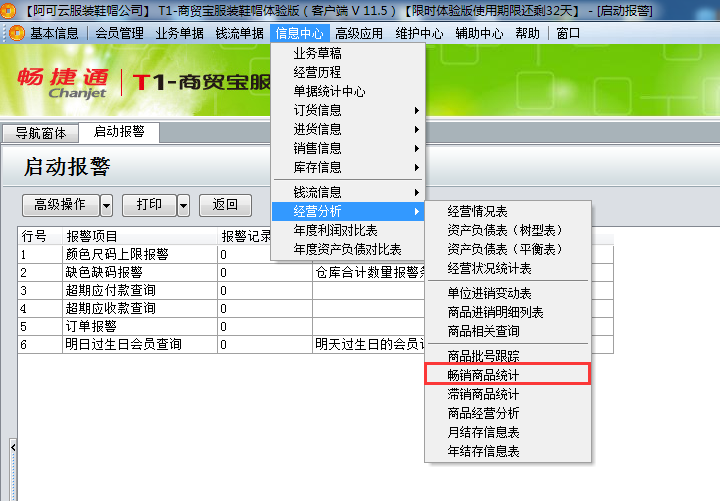The height and width of the screenshot is (501, 720).
Task: Open the 打印 dropdown arrow
Action: [184, 205]
